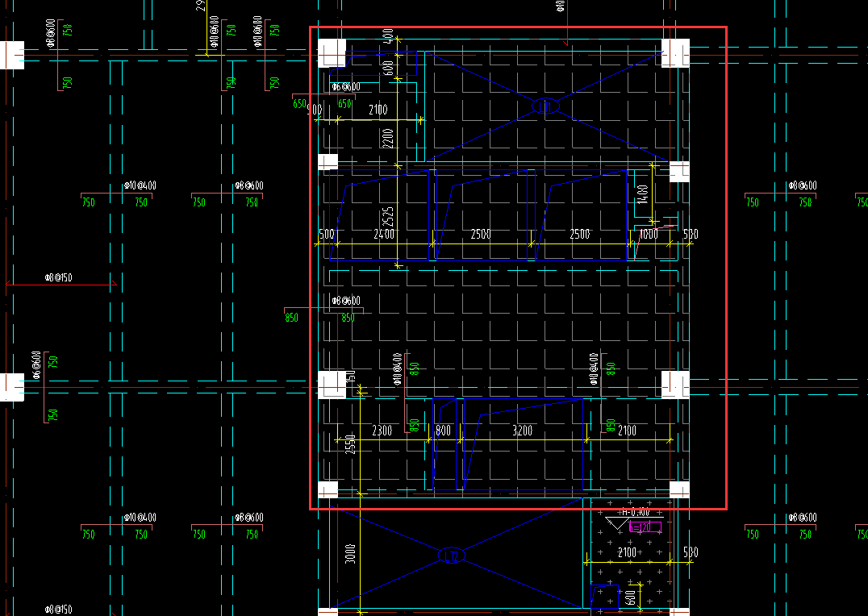Viewport: 868px width, 616px height.
Task: Select the vertical 1400 dimension text
Action: click(x=642, y=195)
